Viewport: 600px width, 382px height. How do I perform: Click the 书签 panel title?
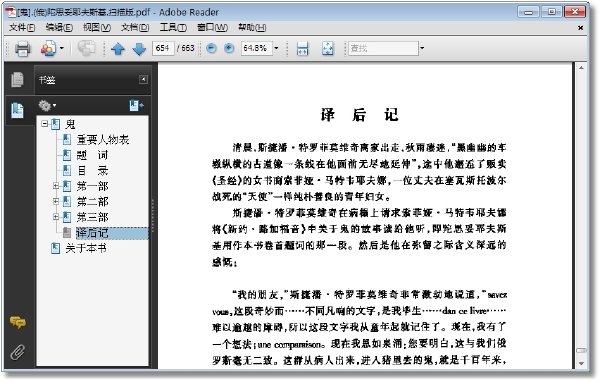pyautogui.click(x=47, y=80)
